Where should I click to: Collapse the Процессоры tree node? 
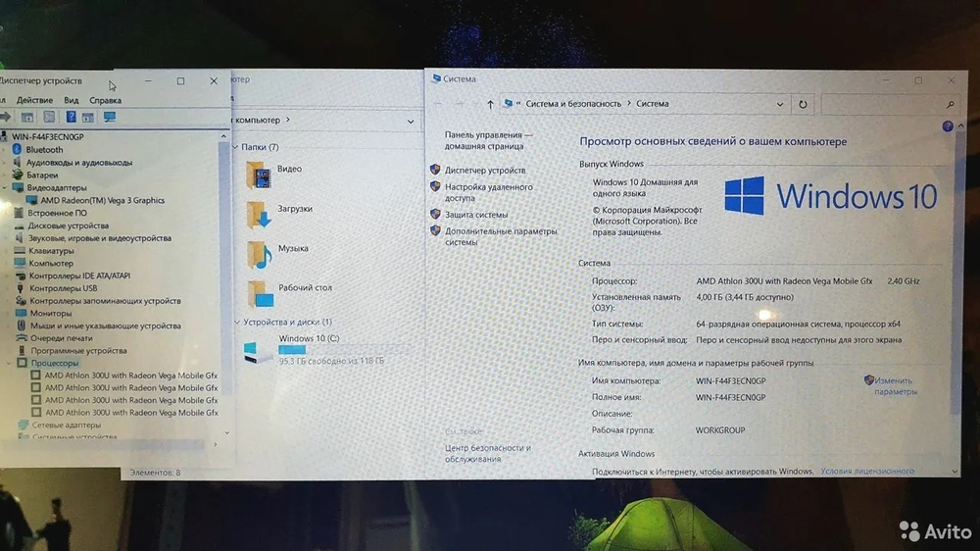pos(9,363)
